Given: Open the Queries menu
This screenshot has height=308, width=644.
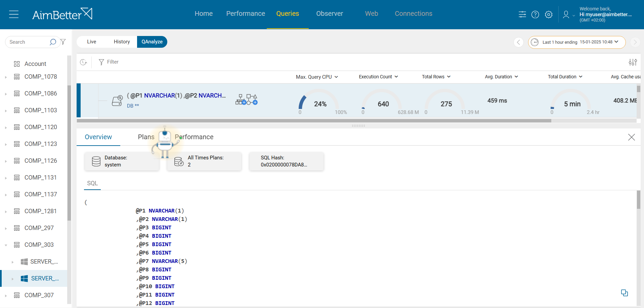Looking at the screenshot, I should click(x=288, y=14).
